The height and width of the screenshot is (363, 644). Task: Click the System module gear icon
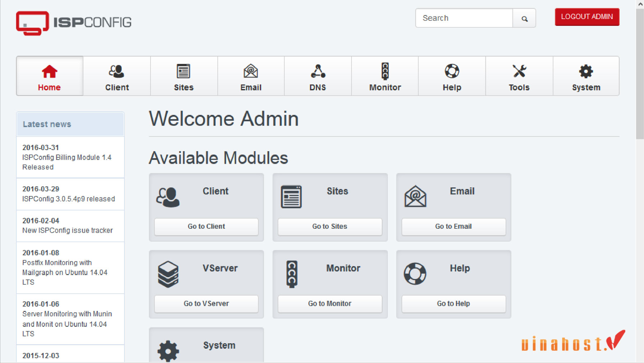(x=168, y=351)
